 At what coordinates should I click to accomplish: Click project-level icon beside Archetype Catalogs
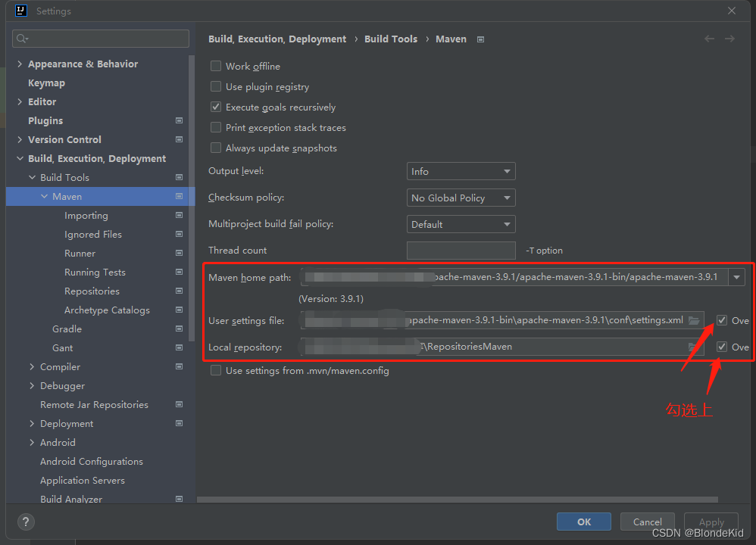[179, 310]
